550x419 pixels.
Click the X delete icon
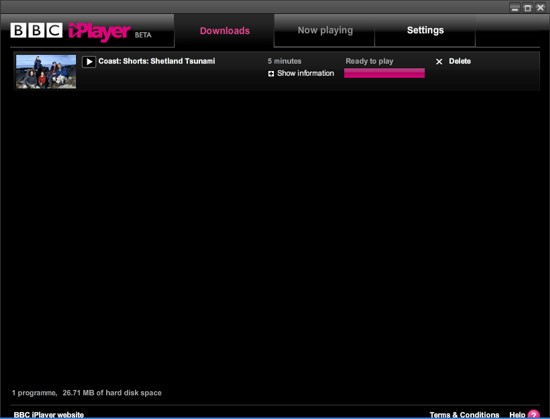coord(439,62)
